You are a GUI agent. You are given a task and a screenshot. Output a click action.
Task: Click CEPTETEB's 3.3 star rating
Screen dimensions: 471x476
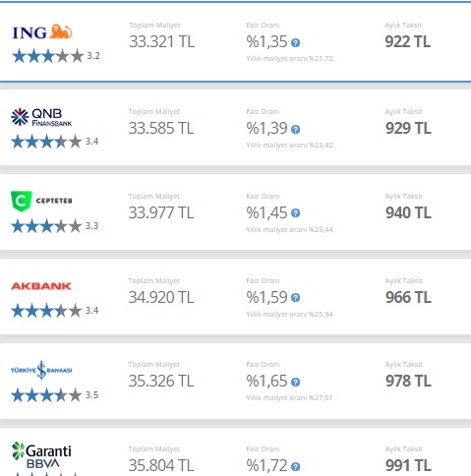55,226
